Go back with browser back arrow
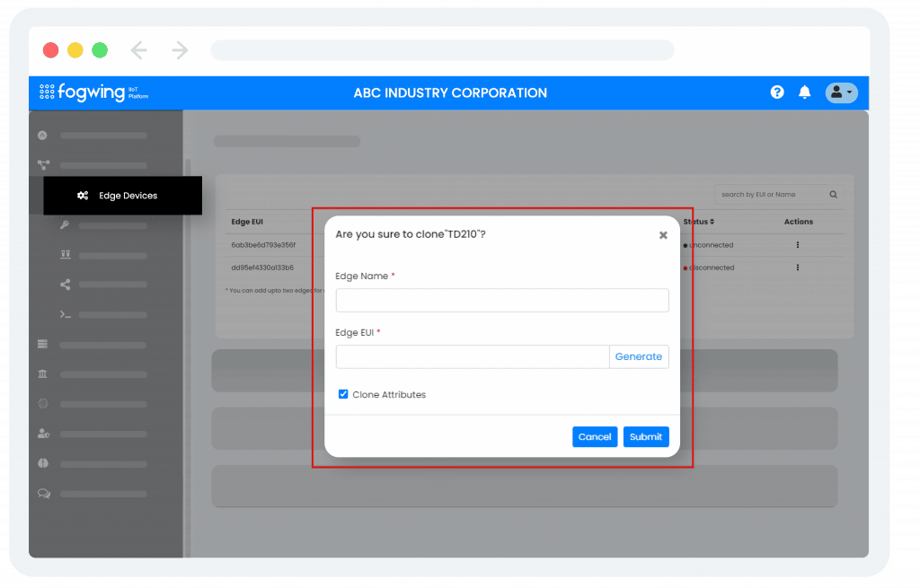The image size is (920, 588). point(138,50)
